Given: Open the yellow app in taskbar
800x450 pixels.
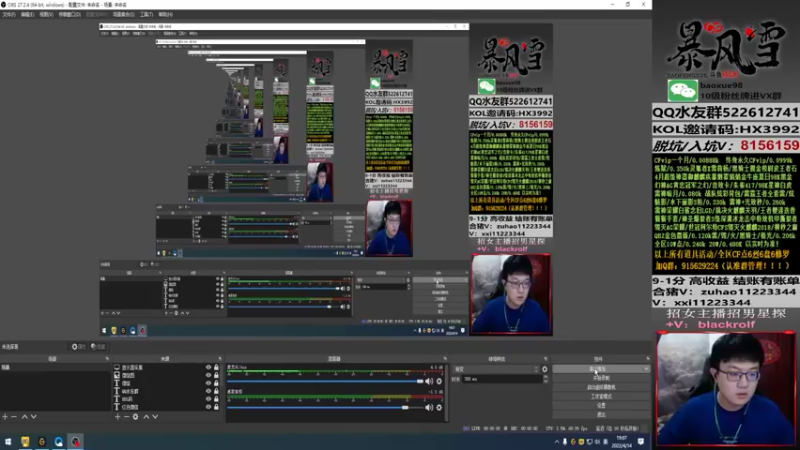Looking at the screenshot, I should (x=25, y=441).
